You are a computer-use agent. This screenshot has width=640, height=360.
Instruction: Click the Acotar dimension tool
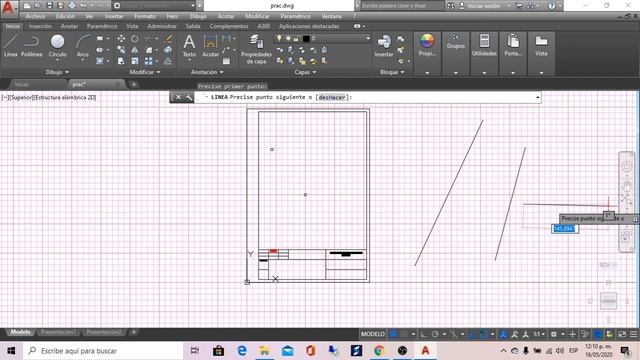point(211,46)
